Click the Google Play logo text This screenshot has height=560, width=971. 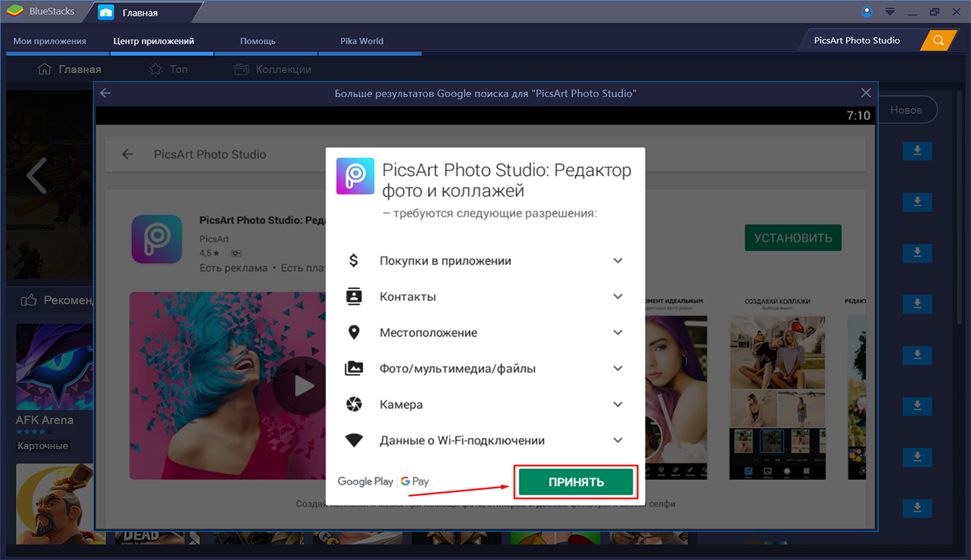[x=365, y=482]
